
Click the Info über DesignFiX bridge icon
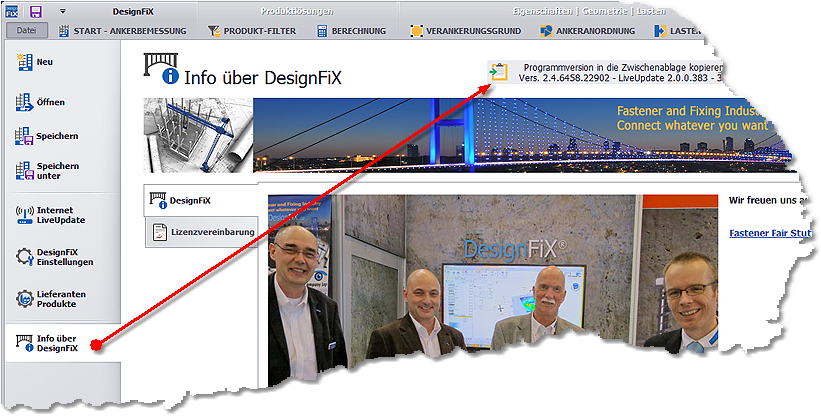pos(25,343)
